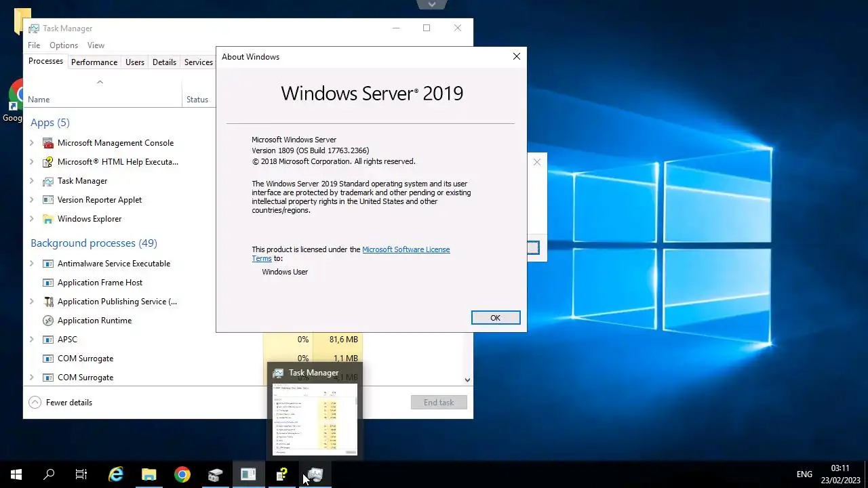Click the Task Manager preview thumbnail

pos(315,419)
